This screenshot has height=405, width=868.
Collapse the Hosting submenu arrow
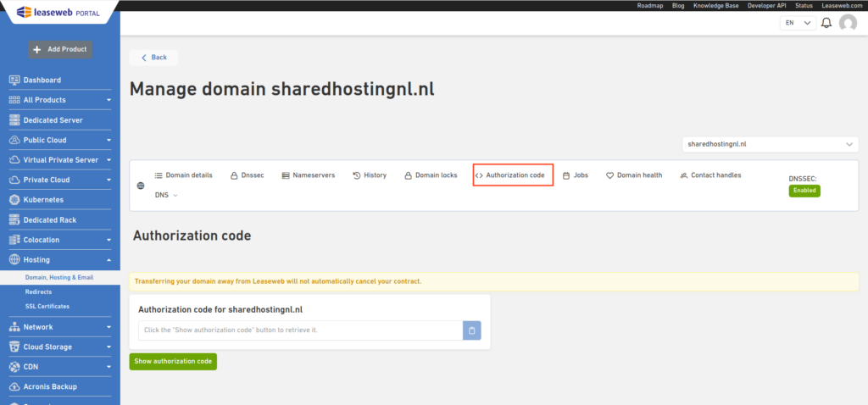click(x=109, y=259)
